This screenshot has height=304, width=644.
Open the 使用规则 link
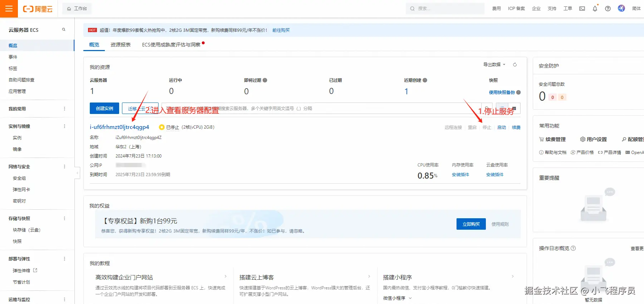point(500,224)
